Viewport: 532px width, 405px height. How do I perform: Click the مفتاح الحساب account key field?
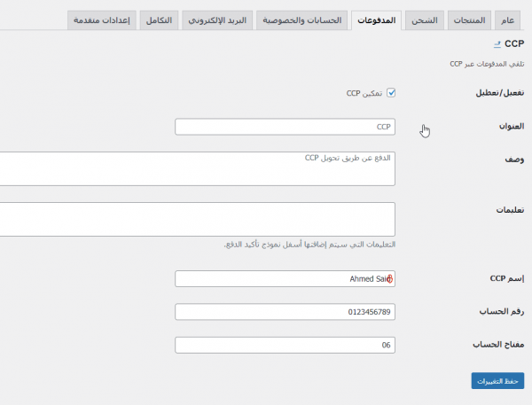(284, 345)
